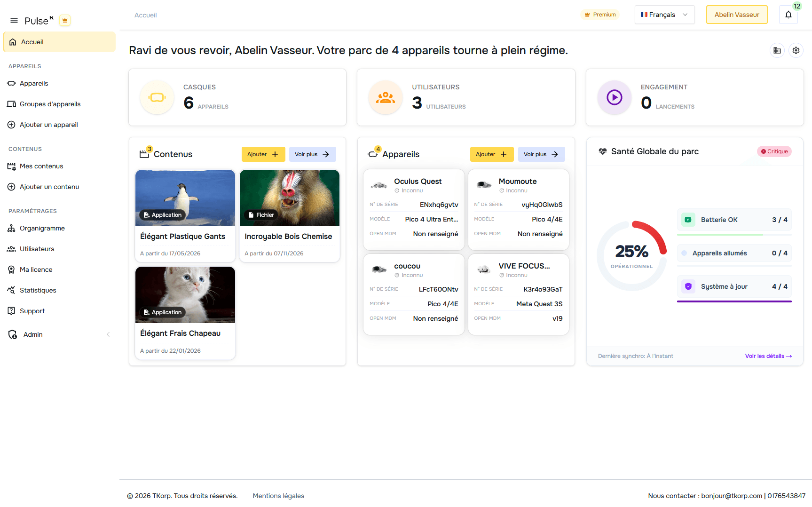Open the hamburger menu icon
This screenshot has width=812, height=507.
click(x=14, y=20)
